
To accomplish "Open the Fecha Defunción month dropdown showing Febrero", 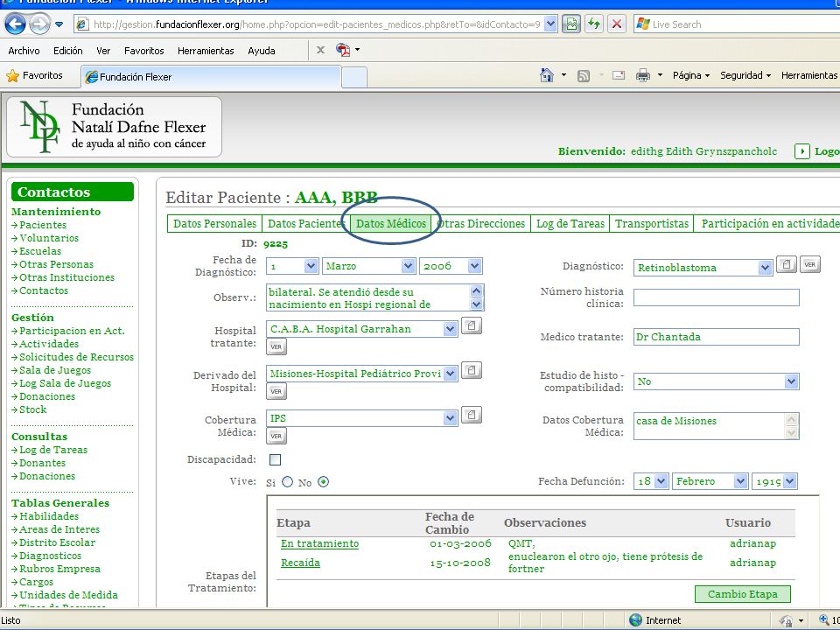I will 740,481.
